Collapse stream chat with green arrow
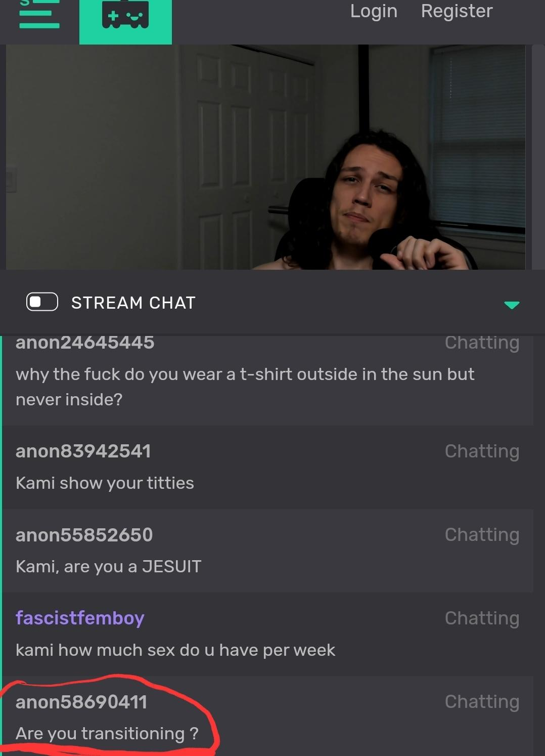 pos(512,305)
